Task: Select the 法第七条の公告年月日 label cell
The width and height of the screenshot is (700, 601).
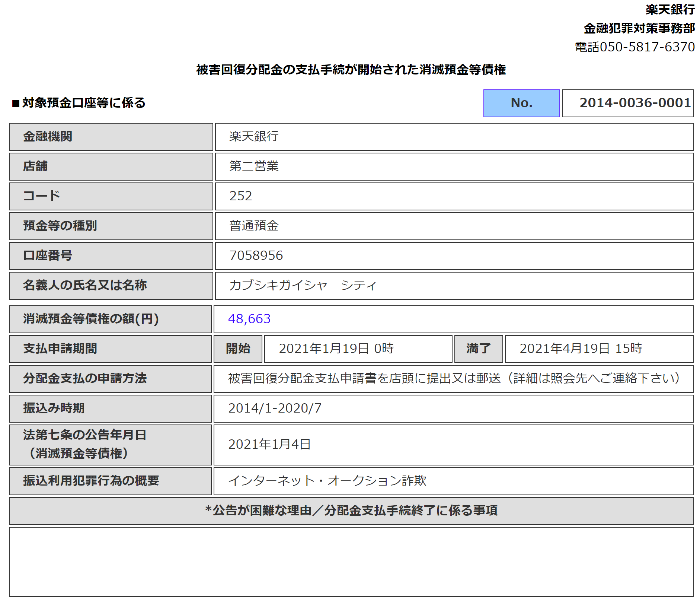Action: coord(110,445)
